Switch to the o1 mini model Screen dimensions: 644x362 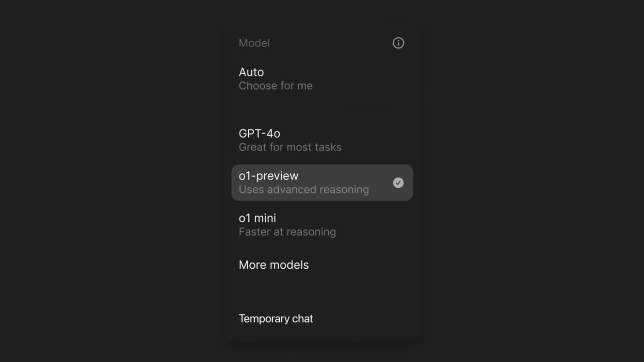tap(322, 224)
